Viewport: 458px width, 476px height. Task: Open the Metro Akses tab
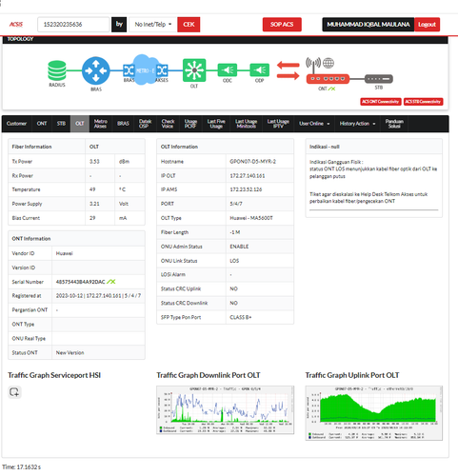[x=100, y=124]
